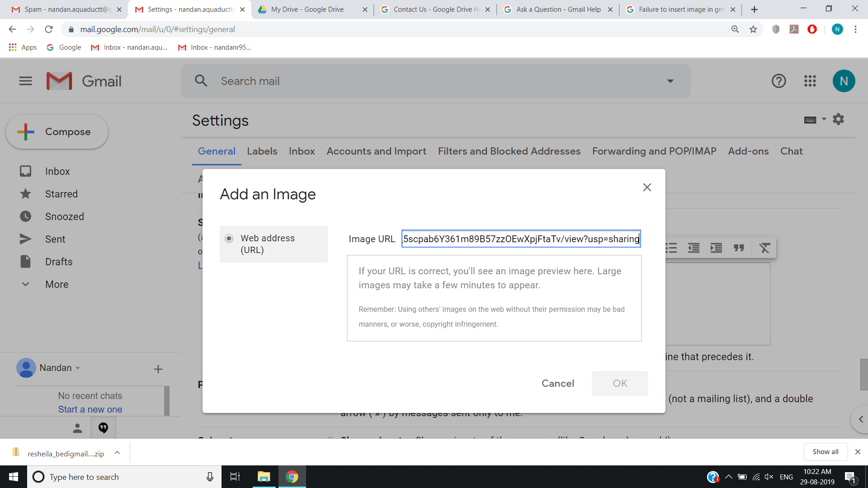Open the Google apps grid
The width and height of the screenshot is (868, 488).
point(810,81)
